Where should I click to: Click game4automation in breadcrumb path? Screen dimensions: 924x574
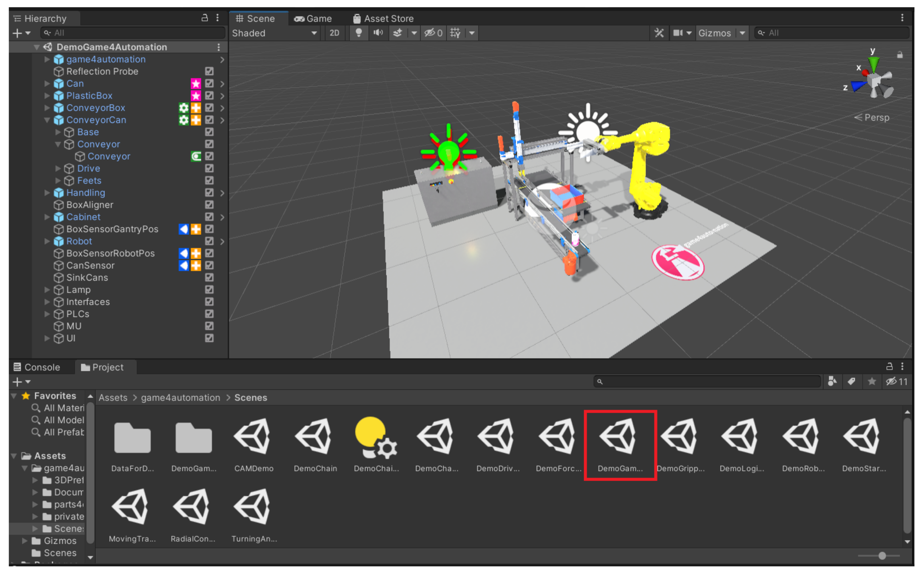180,397
